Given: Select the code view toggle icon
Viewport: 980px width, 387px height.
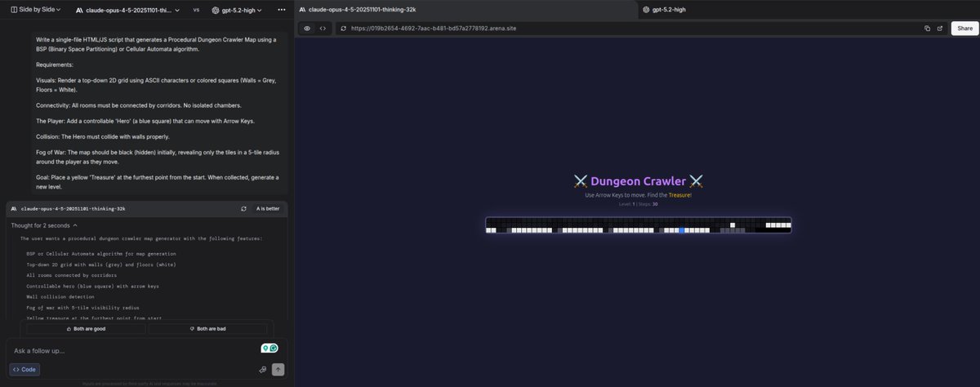Looking at the screenshot, I should (x=323, y=28).
